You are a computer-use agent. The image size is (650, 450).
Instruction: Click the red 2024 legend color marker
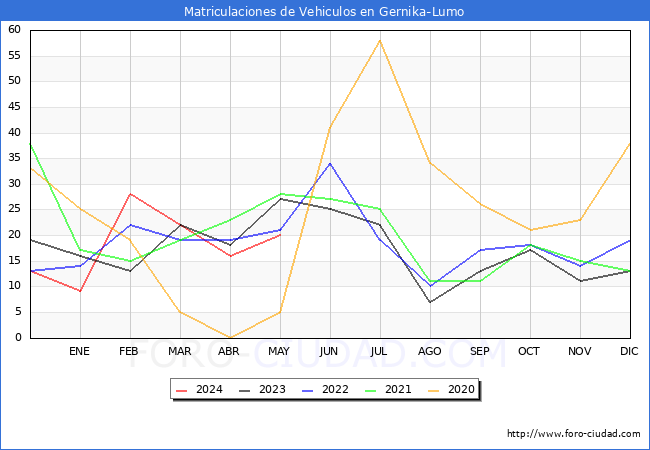[x=182, y=390]
